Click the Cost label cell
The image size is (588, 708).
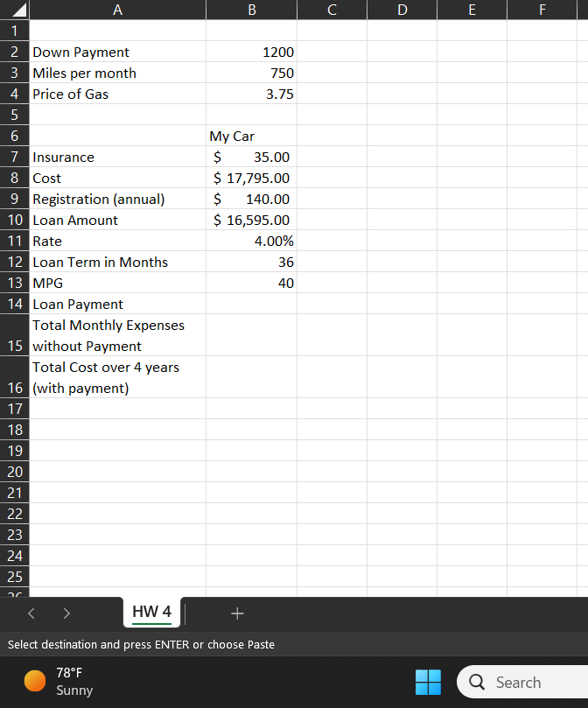pyautogui.click(x=117, y=178)
